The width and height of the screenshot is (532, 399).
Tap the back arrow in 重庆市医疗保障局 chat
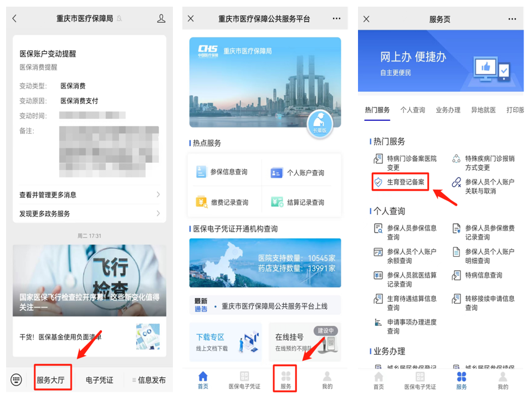pos(14,18)
